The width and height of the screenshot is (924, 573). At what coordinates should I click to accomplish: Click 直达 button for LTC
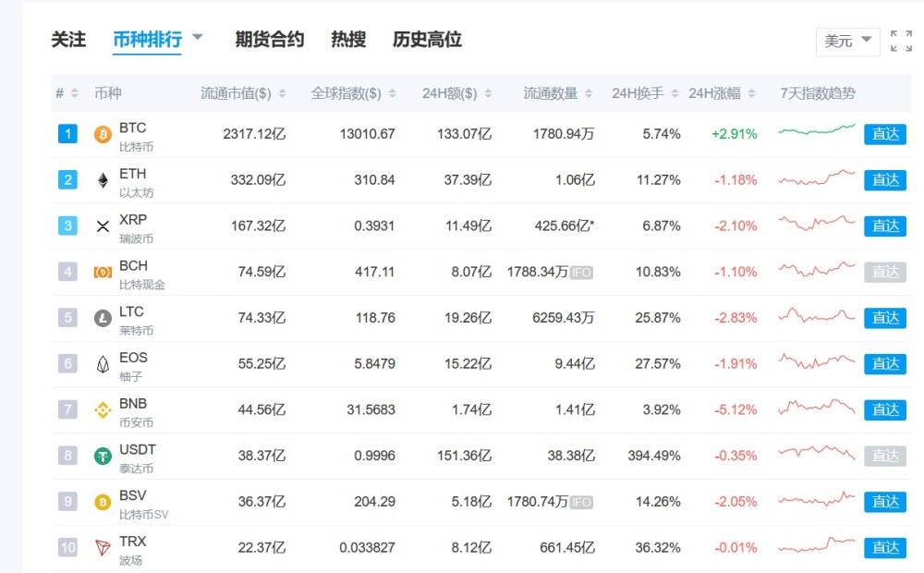click(885, 318)
